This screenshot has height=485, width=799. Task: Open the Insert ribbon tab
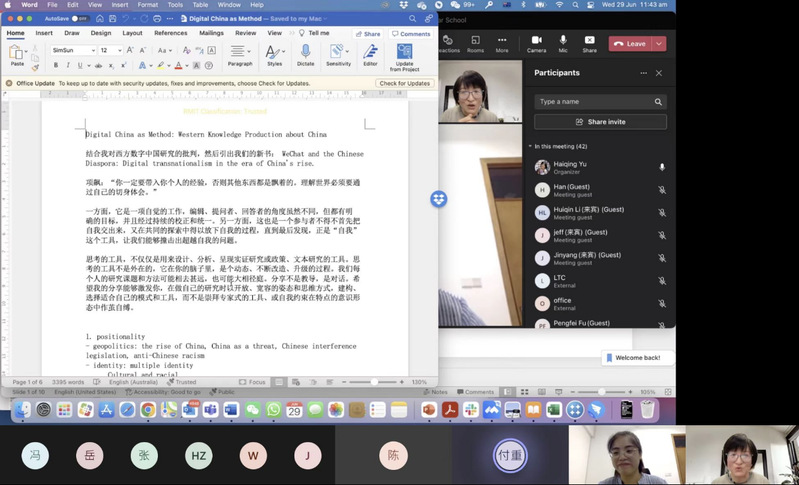tap(44, 33)
